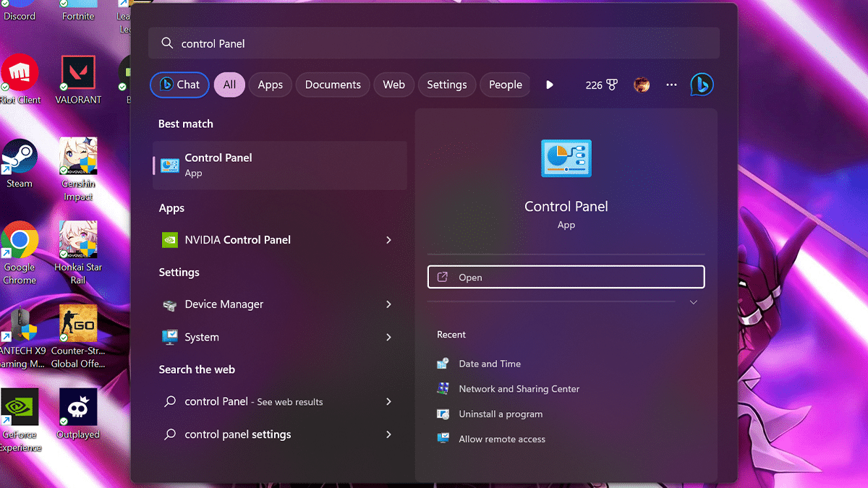
Task: Expand the NVIDIA Control Panel result arrow
Action: [388, 240]
